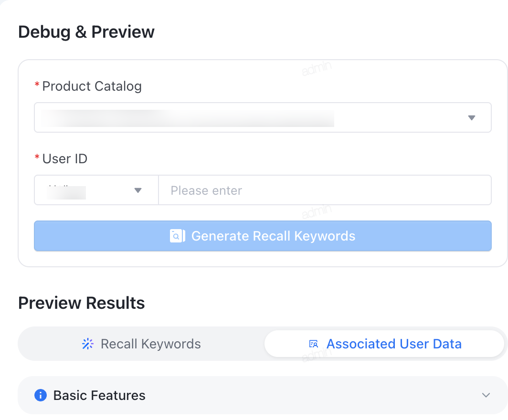Click the search icon on Generate button
Screen dimensions: 508x420
point(177,236)
